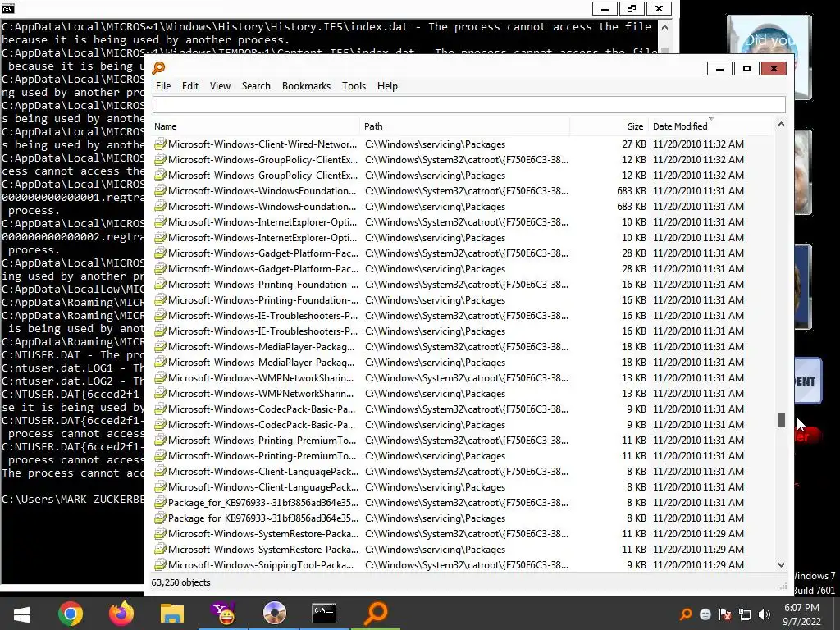Sort results by Date Modified column header
Screen dimensions: 840x630
(x=710, y=126)
